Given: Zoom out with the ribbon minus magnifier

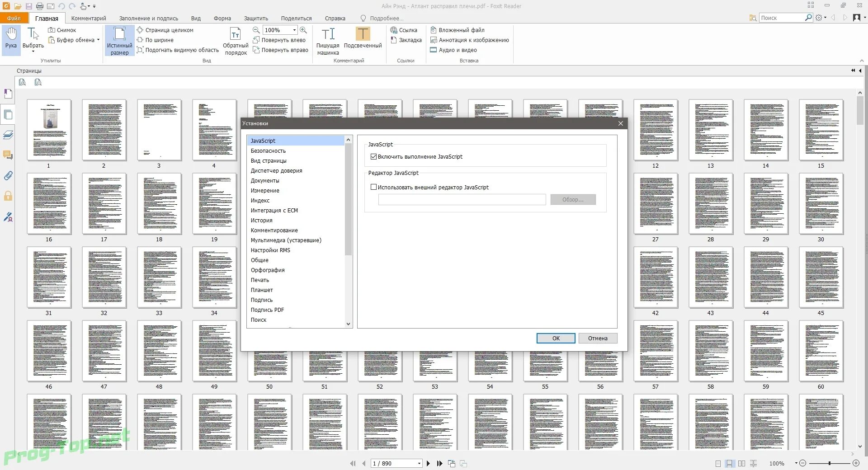Looking at the screenshot, I should 256,30.
